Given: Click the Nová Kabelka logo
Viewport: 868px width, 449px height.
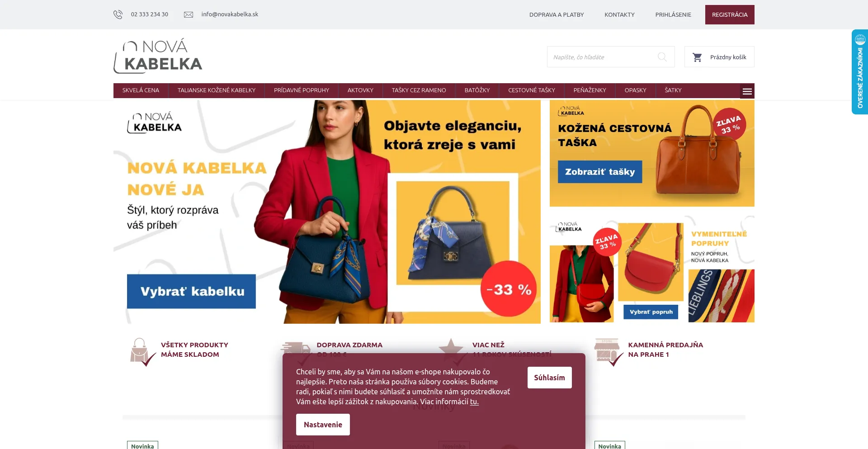Looking at the screenshot, I should pos(158,56).
